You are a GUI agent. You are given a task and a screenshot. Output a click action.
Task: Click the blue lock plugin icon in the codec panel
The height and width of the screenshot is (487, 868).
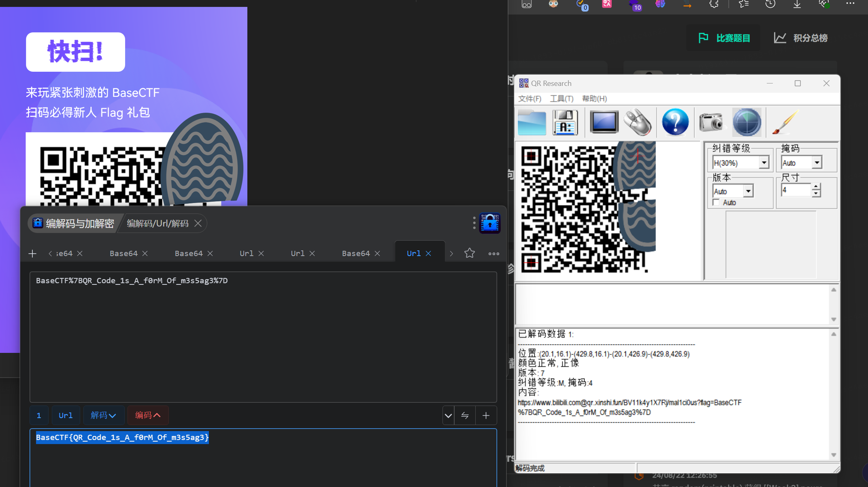[x=490, y=223]
